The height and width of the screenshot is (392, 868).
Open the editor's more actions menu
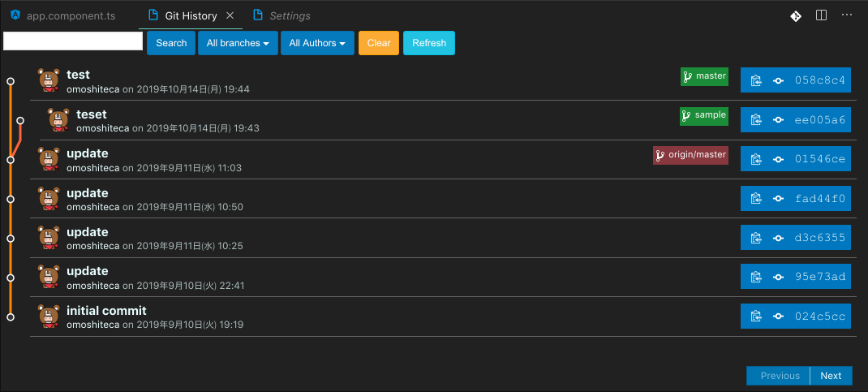[x=847, y=15]
